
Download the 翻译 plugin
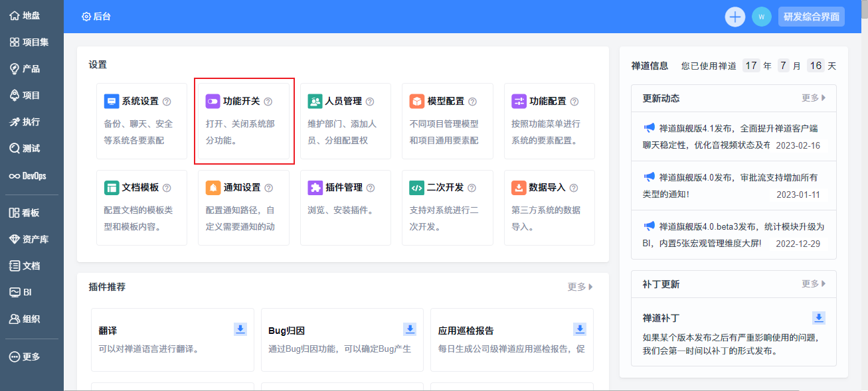[240, 329]
